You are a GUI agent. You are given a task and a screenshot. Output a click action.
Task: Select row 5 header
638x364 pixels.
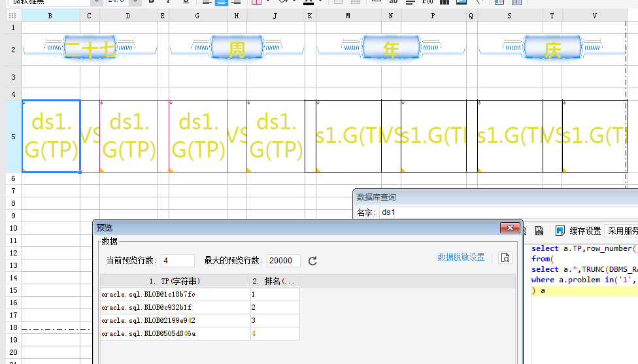pos(14,136)
